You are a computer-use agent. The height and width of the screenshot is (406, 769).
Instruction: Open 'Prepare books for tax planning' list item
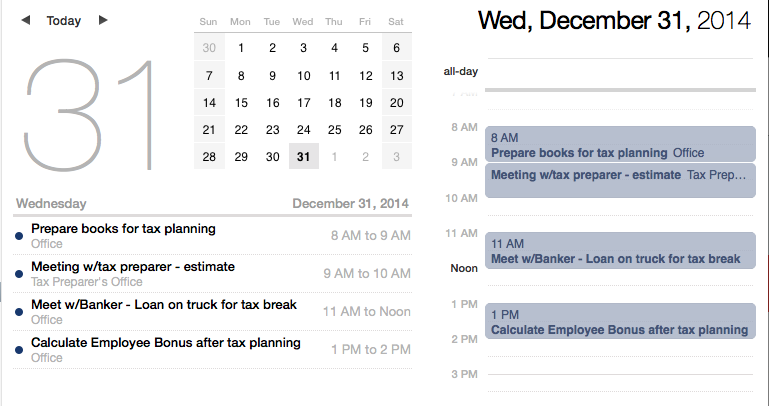[123, 229]
